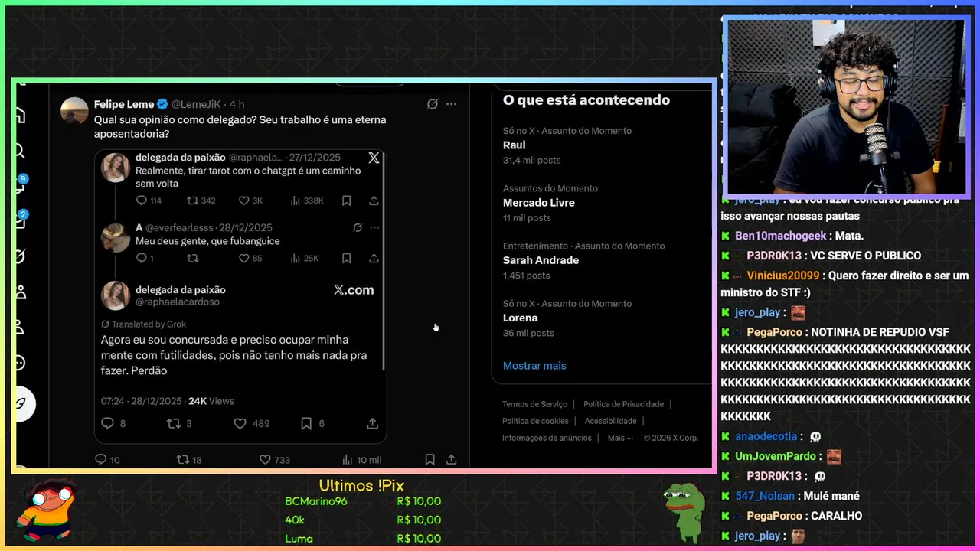980x551 pixels.
Task: Click the @LemeJiK handle
Action: (198, 104)
